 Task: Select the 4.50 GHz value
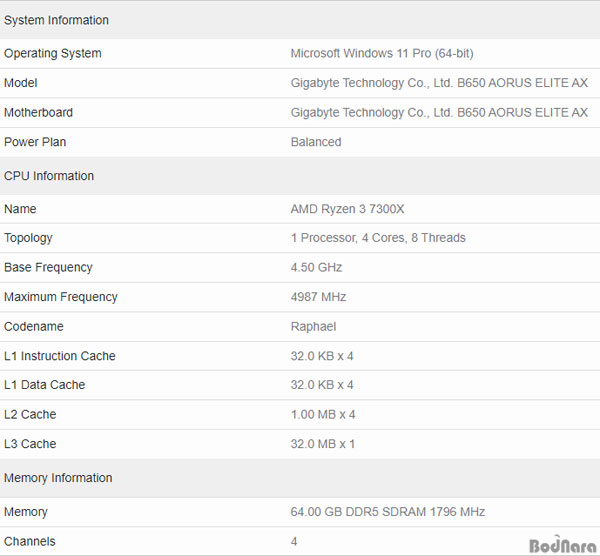316,267
